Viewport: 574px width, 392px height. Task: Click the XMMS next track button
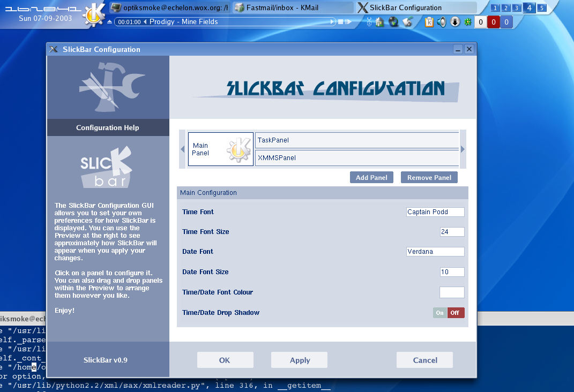coord(348,22)
